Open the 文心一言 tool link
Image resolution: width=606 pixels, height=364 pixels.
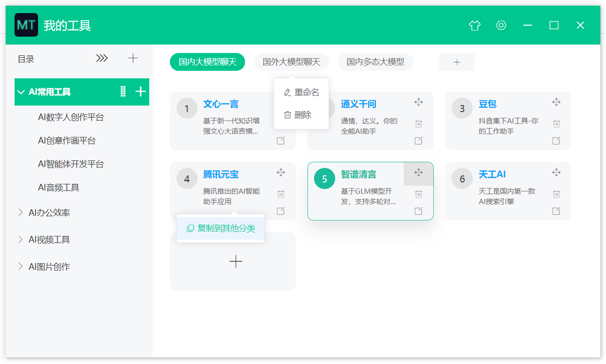tap(221, 104)
